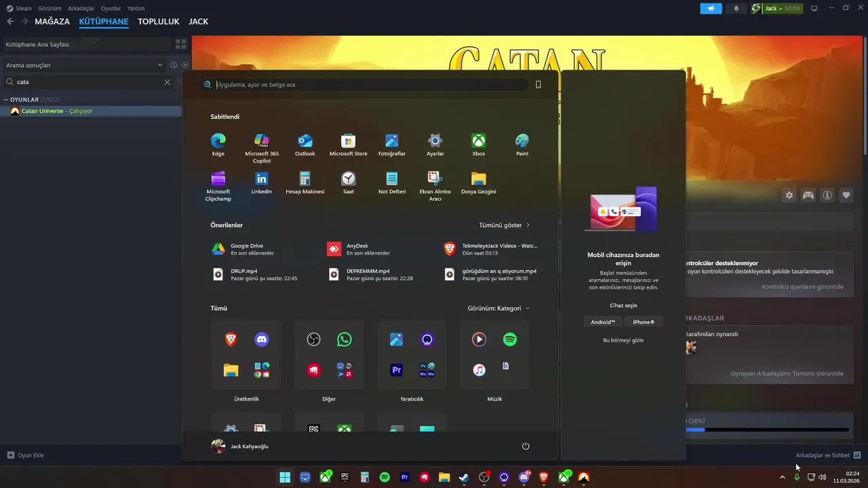Open WhatsApp in the Diğer group
This screenshot has width=868, height=488.
344,340
